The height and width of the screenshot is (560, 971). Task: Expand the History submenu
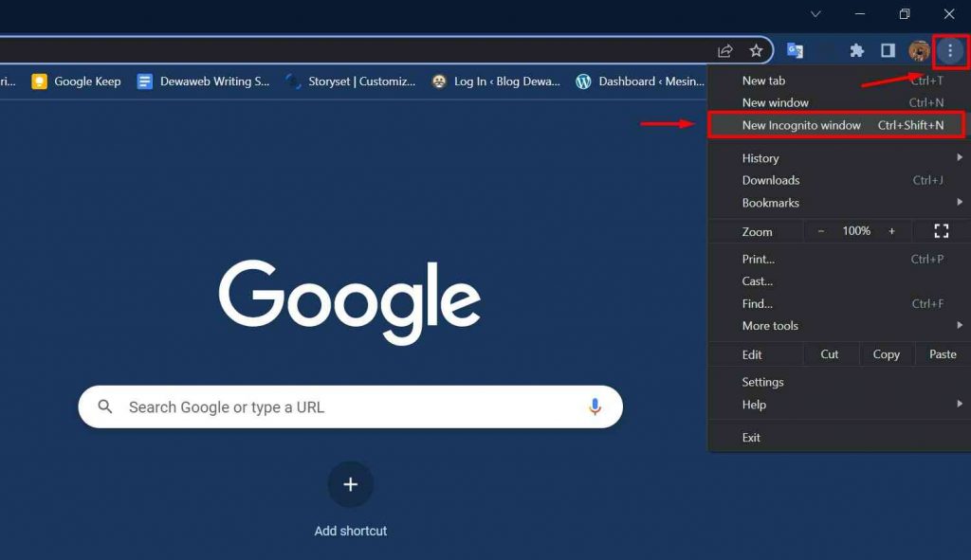coord(839,158)
